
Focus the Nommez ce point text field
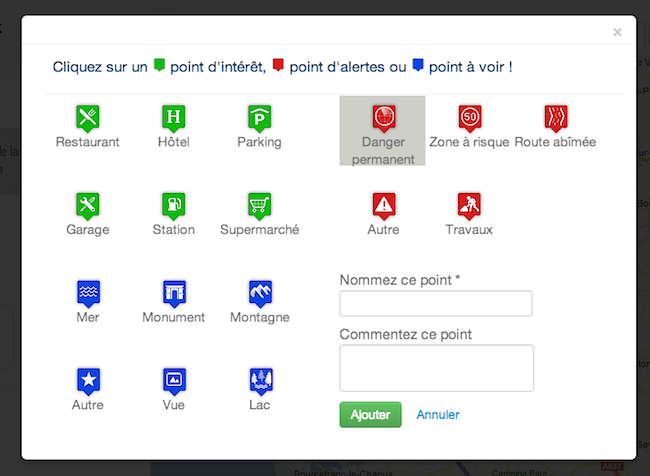(x=436, y=304)
